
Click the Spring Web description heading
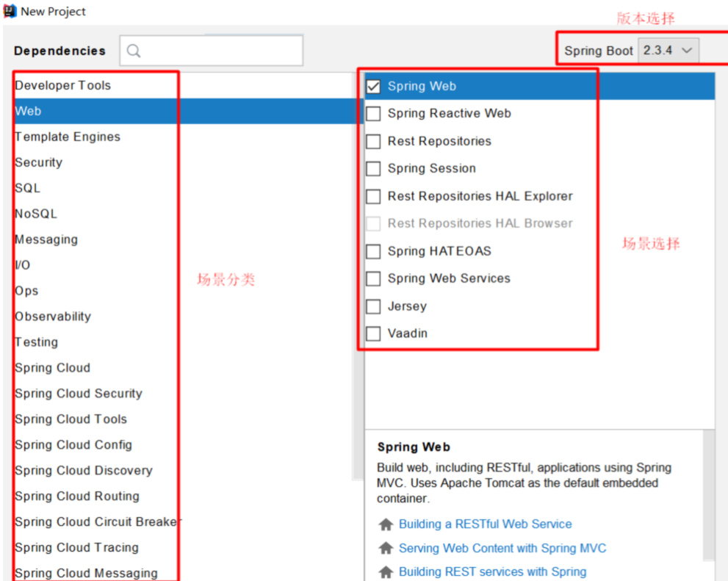tap(414, 447)
